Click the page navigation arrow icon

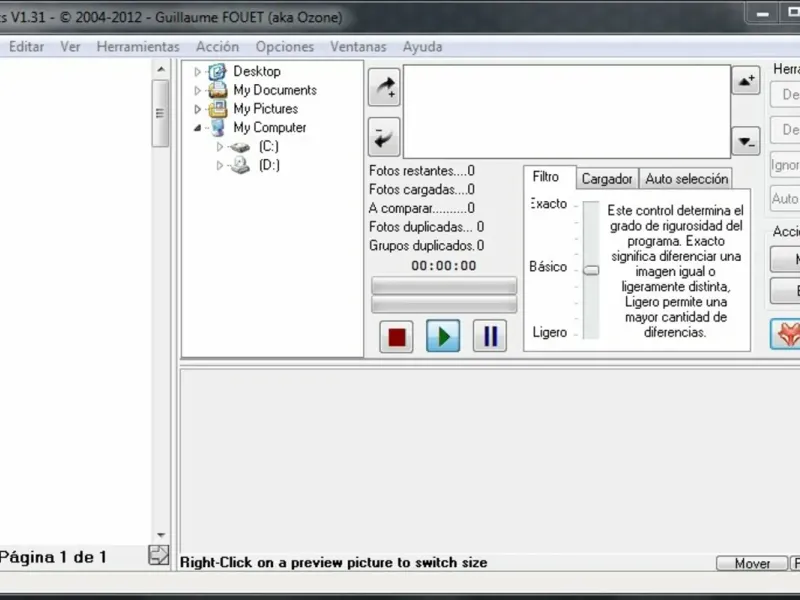(x=159, y=555)
